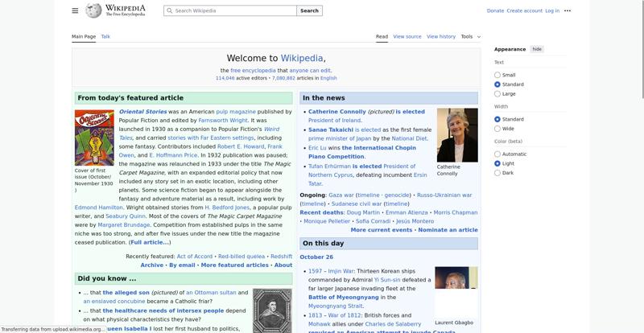This screenshot has width=644, height=333.
Task: Select Large text size option
Action: tap(497, 94)
